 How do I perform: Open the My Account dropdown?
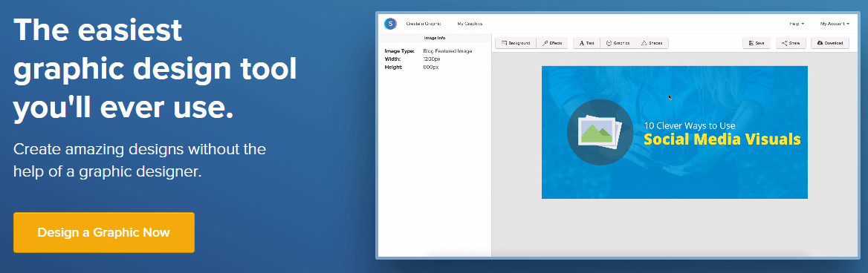tap(835, 24)
